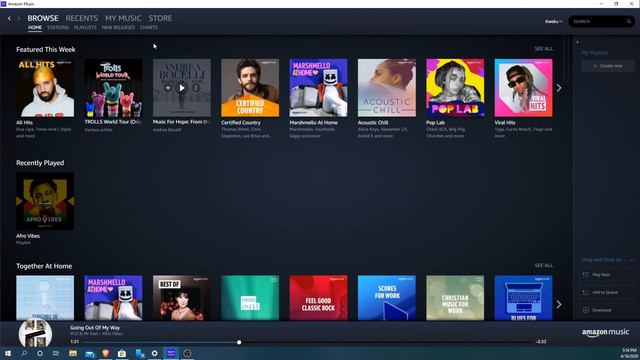Image resolution: width=640 pixels, height=360 pixels.
Task: Click Play Next drop target
Action: pyautogui.click(x=607, y=275)
